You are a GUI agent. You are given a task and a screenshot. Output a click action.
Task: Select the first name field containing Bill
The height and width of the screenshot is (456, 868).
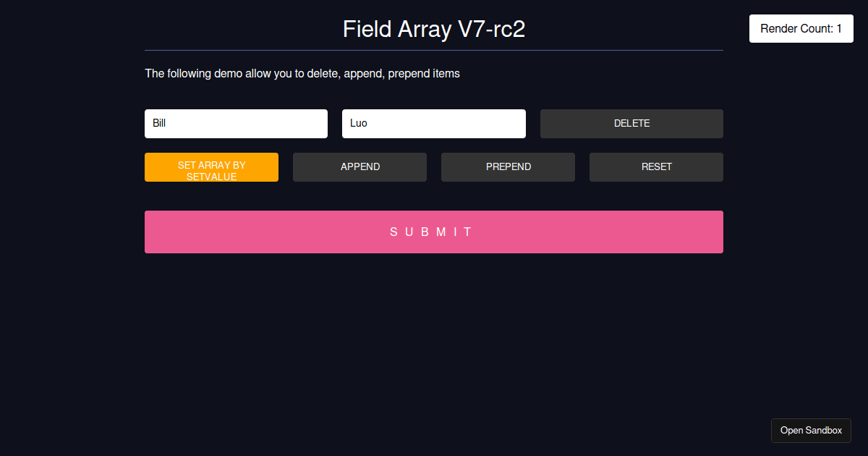click(x=236, y=123)
